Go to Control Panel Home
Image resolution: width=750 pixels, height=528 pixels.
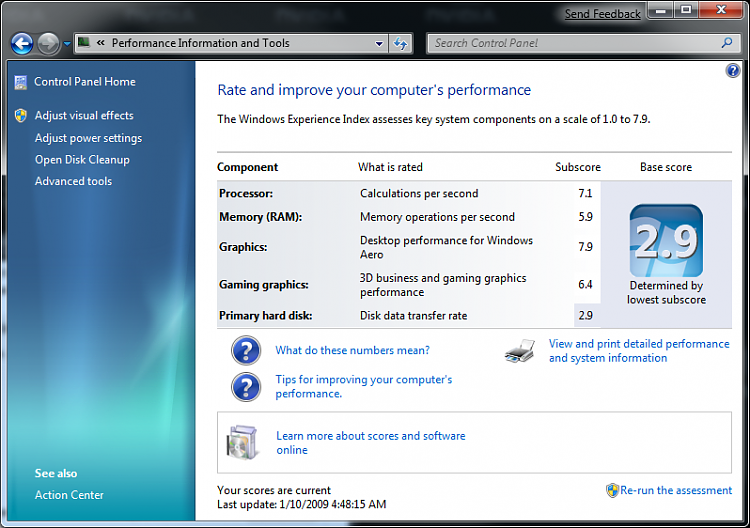(85, 82)
